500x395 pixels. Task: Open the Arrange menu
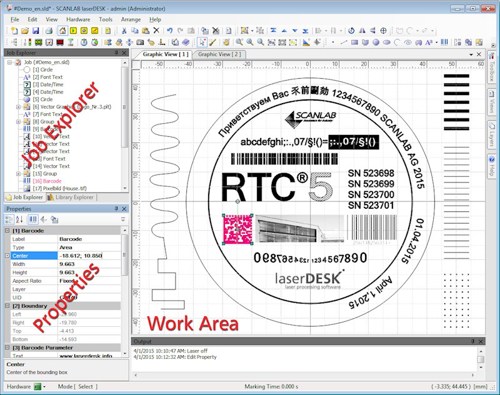tap(131, 19)
